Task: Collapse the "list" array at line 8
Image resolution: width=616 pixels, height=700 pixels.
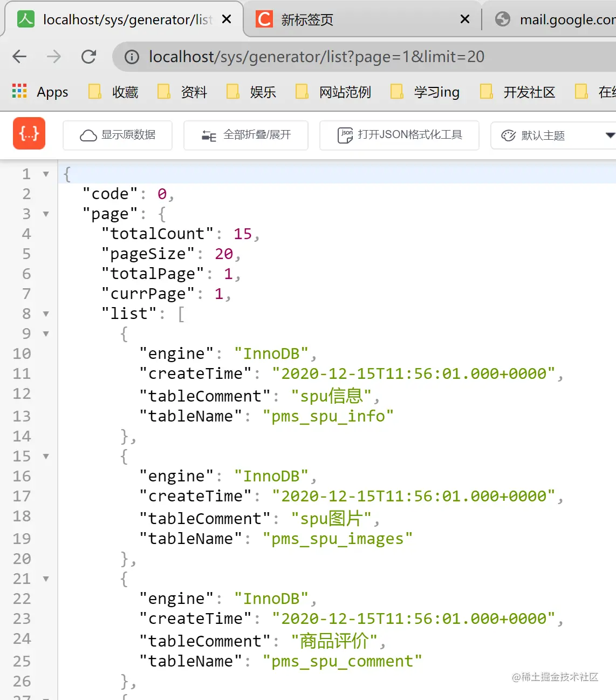Action: coord(46,314)
